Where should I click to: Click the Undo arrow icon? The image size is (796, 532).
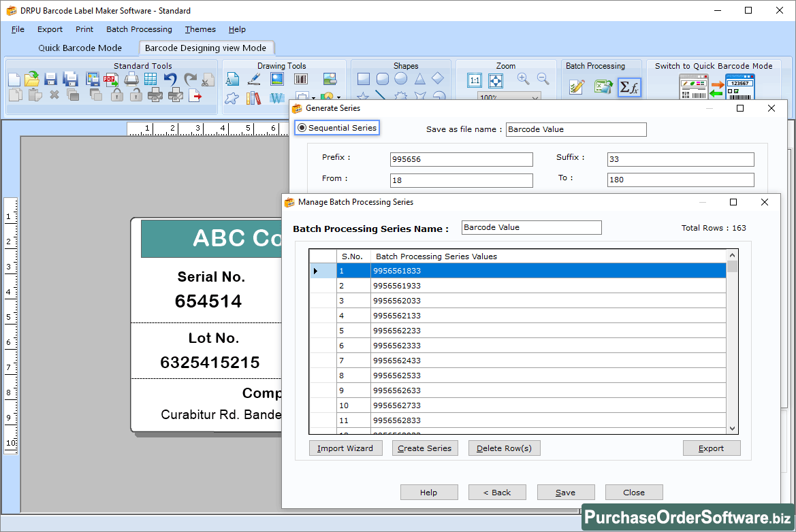pyautogui.click(x=170, y=79)
